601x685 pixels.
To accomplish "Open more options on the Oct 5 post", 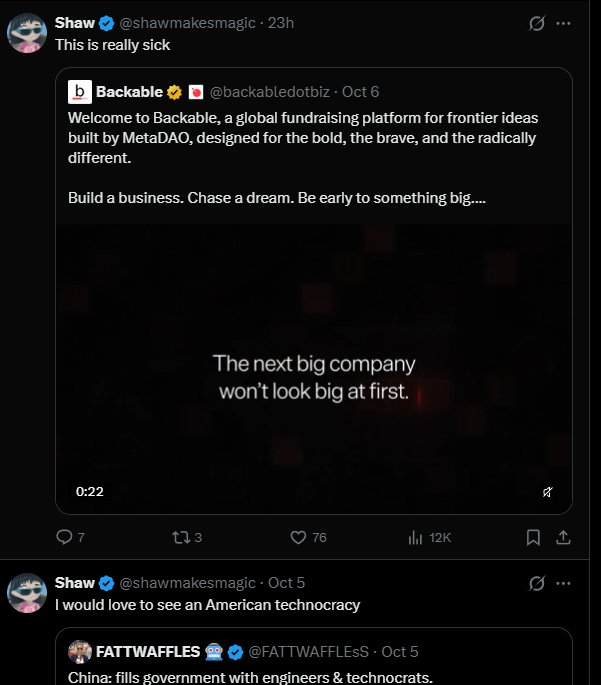I will click(563, 583).
